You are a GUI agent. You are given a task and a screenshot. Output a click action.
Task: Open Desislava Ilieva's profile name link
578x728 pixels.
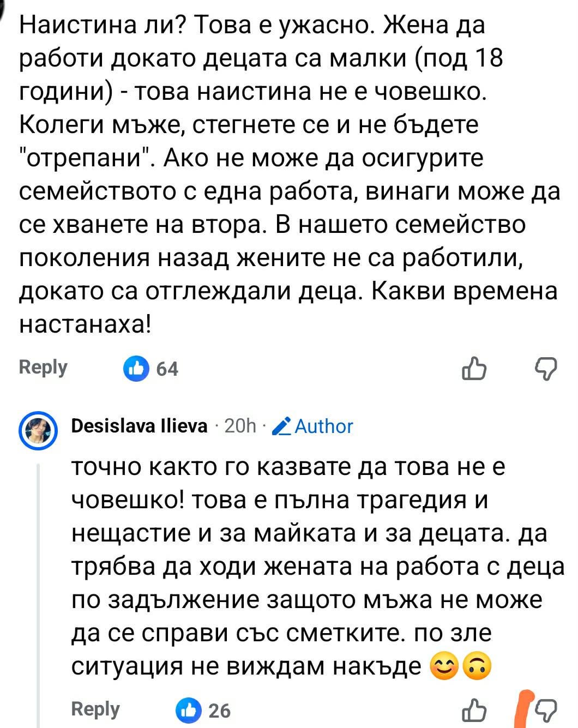point(139,426)
